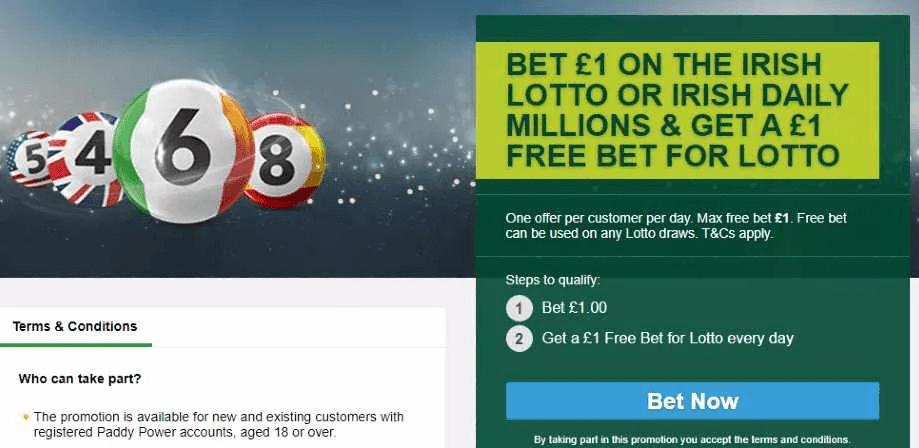The image size is (919, 448).
Task: Click 'Get a £1 Free Bet for Lotto every day'
Action: click(668, 338)
